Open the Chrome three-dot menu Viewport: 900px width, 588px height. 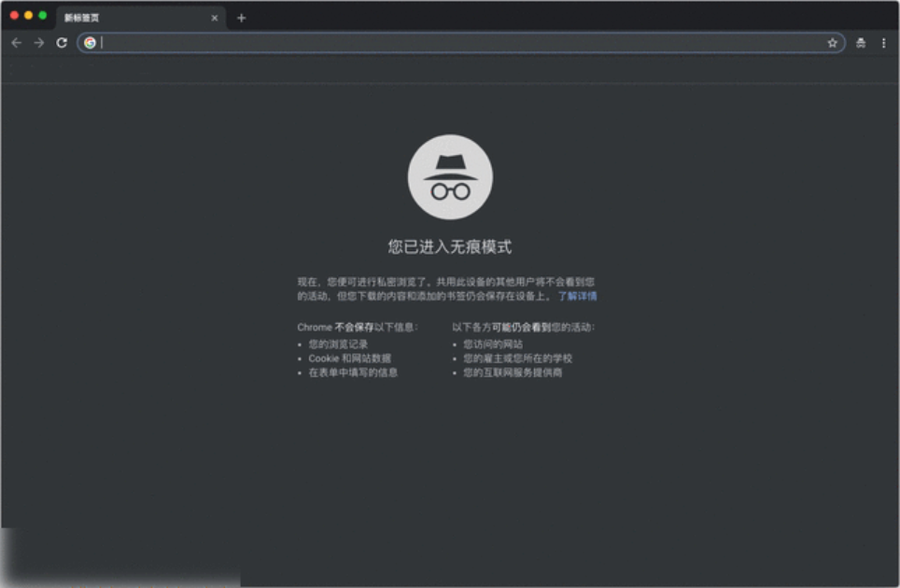coord(885,42)
